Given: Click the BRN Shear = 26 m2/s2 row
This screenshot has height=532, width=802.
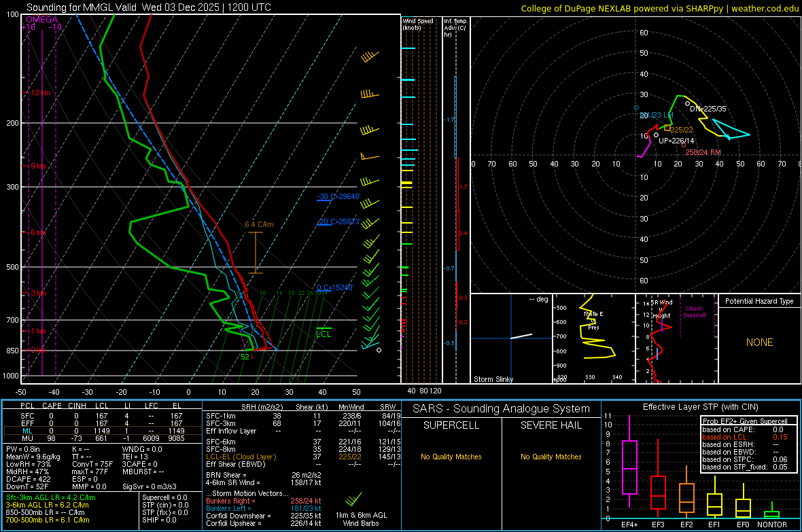Looking at the screenshot, I should point(264,475).
